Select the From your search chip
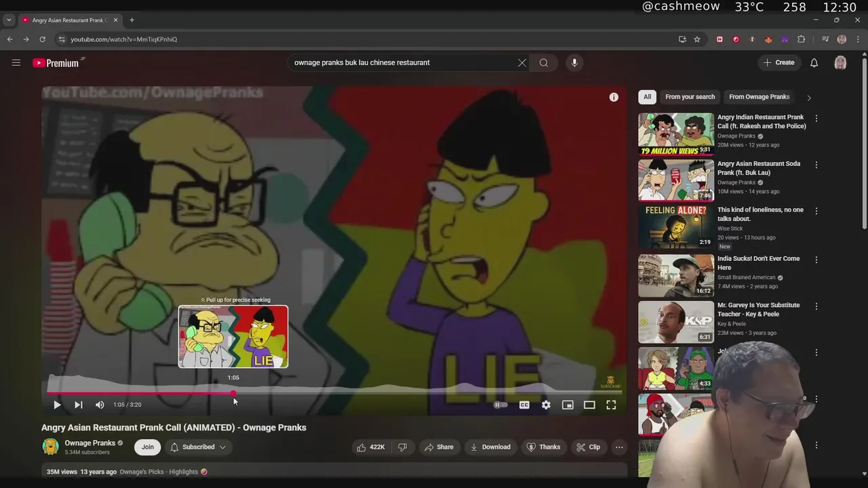868x488 pixels. [690, 97]
